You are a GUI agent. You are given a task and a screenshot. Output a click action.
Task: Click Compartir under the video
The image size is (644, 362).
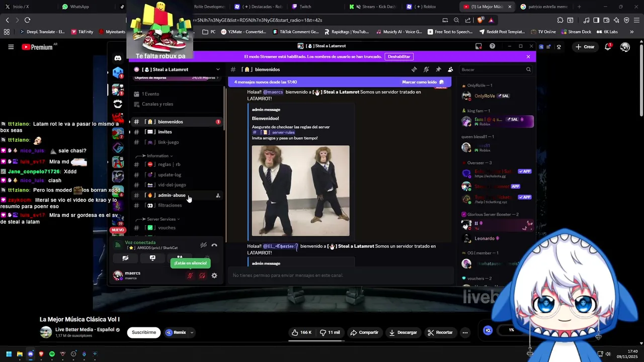click(364, 332)
